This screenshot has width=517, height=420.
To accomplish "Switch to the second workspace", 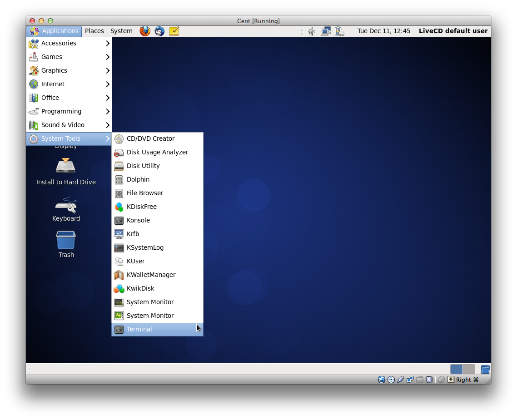I will [x=469, y=369].
